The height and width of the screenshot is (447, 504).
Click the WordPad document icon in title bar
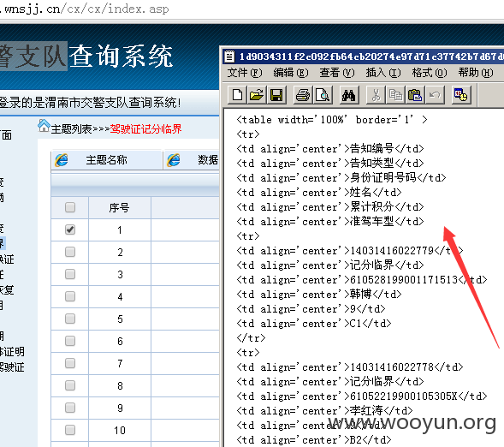[229, 57]
